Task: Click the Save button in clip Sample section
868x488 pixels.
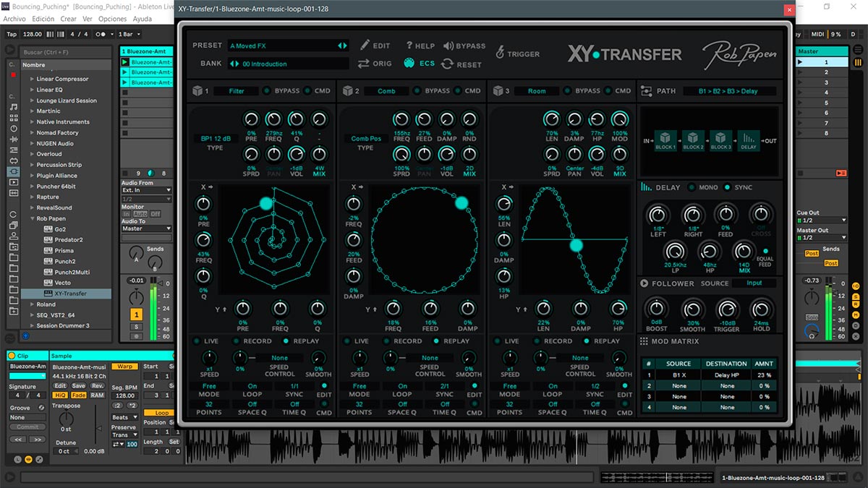Action: [78, 385]
